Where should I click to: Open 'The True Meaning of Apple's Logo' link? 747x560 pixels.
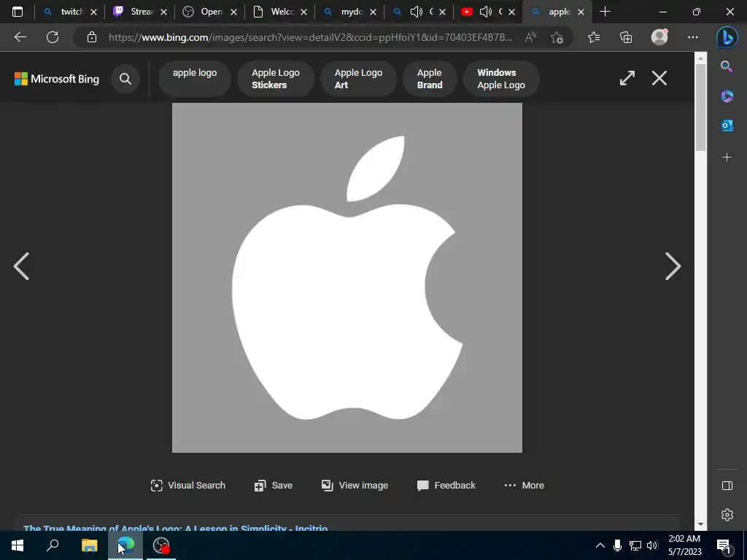(x=175, y=528)
